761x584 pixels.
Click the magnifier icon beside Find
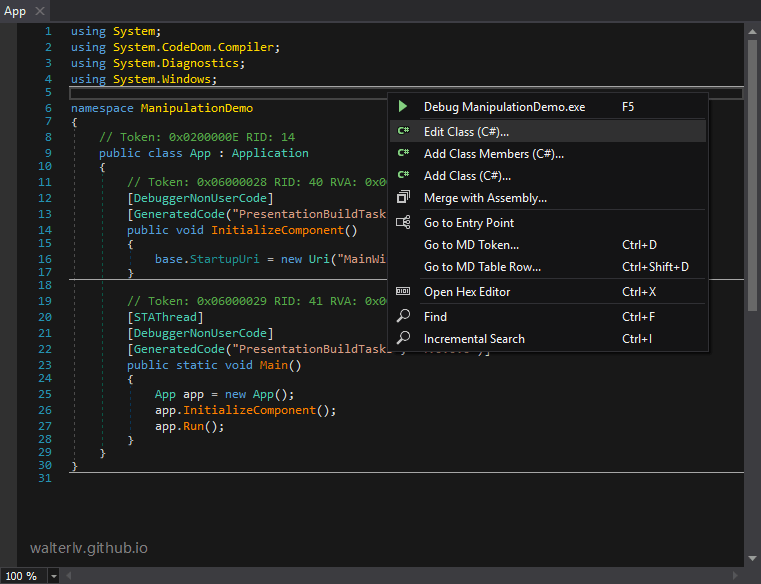(x=403, y=316)
